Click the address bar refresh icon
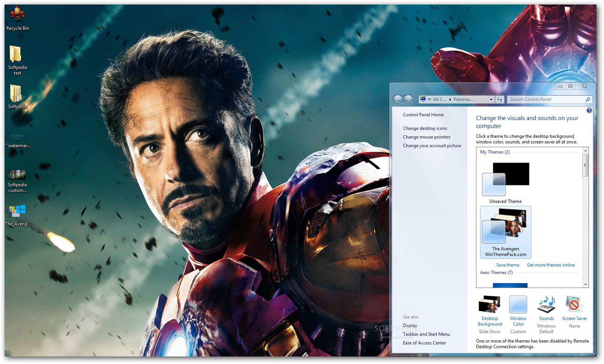 click(500, 99)
